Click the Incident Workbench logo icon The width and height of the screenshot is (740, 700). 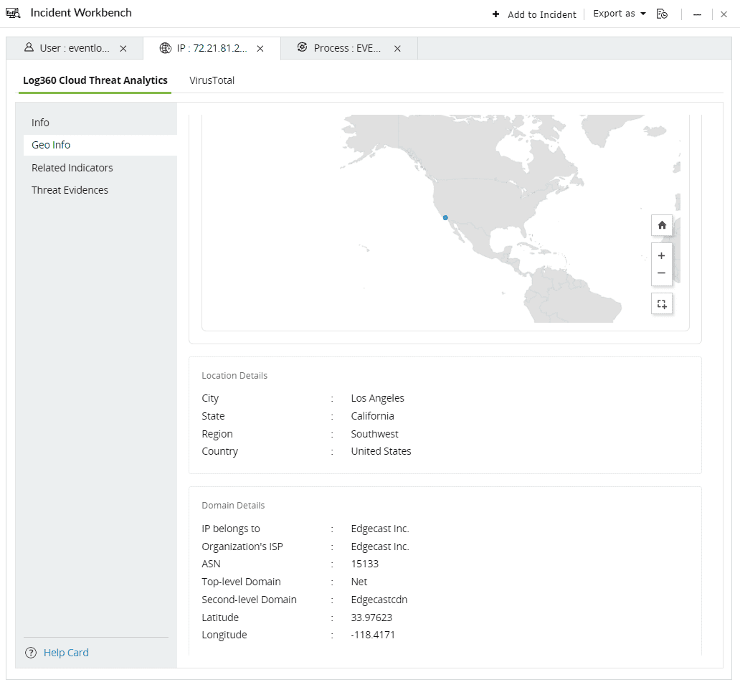point(13,12)
